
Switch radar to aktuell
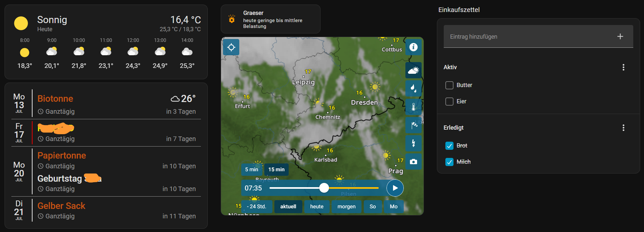click(288, 207)
